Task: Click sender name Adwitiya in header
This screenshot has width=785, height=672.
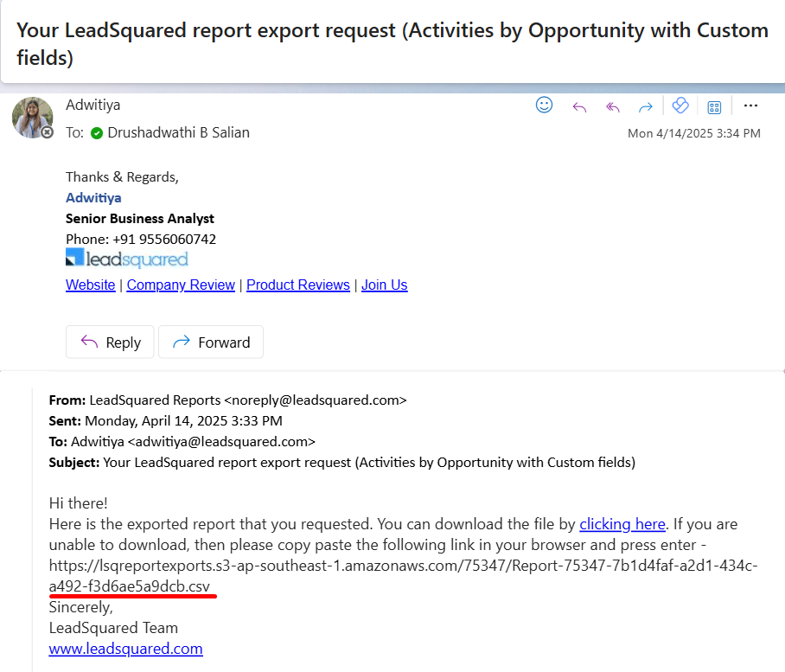Action: pyautogui.click(x=93, y=105)
